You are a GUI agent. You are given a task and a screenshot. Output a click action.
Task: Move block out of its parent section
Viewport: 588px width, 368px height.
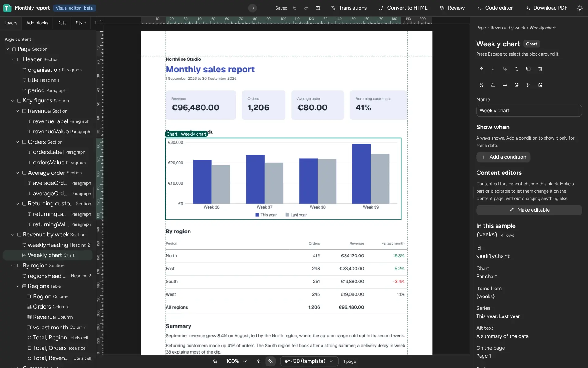click(x=517, y=69)
